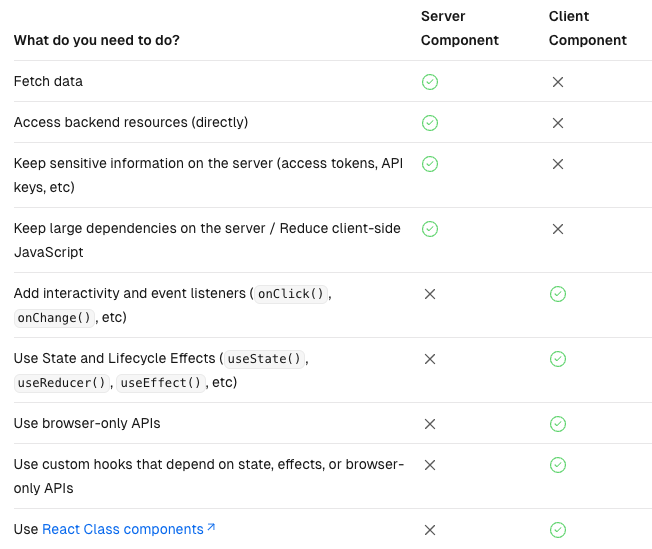Click the Client X icon for Fetch data
This screenshot has height=549, width=652.
point(558,82)
